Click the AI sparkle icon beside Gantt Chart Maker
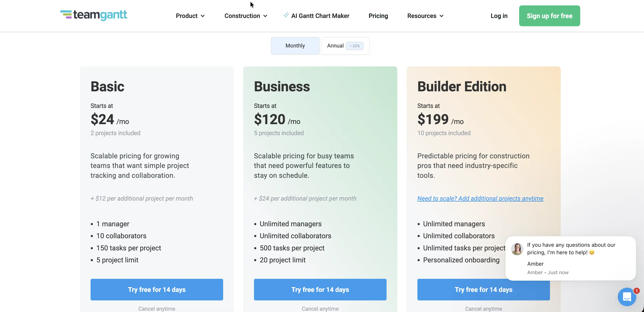This screenshot has height=312, width=644. pyautogui.click(x=286, y=15)
